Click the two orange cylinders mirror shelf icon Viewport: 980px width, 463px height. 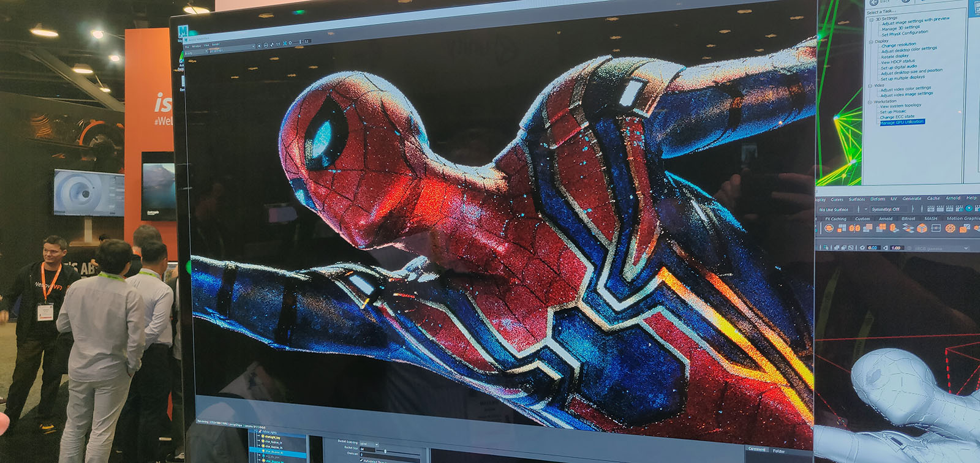854,228
